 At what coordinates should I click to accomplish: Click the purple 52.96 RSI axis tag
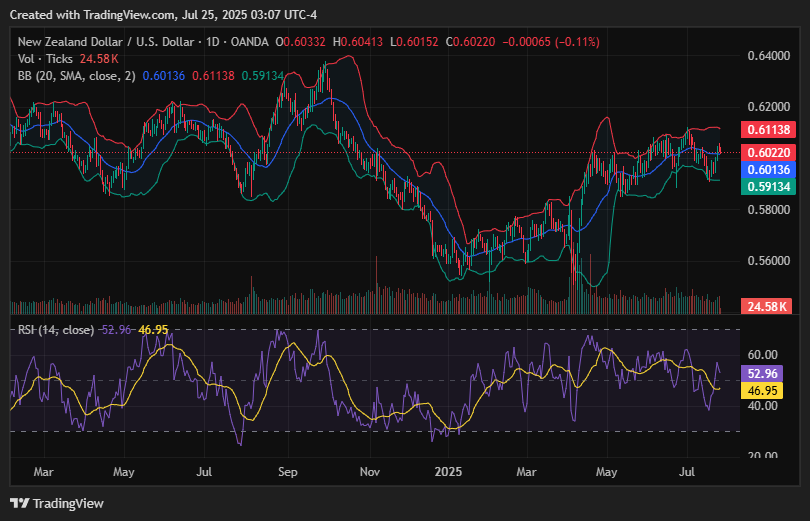[x=762, y=373]
